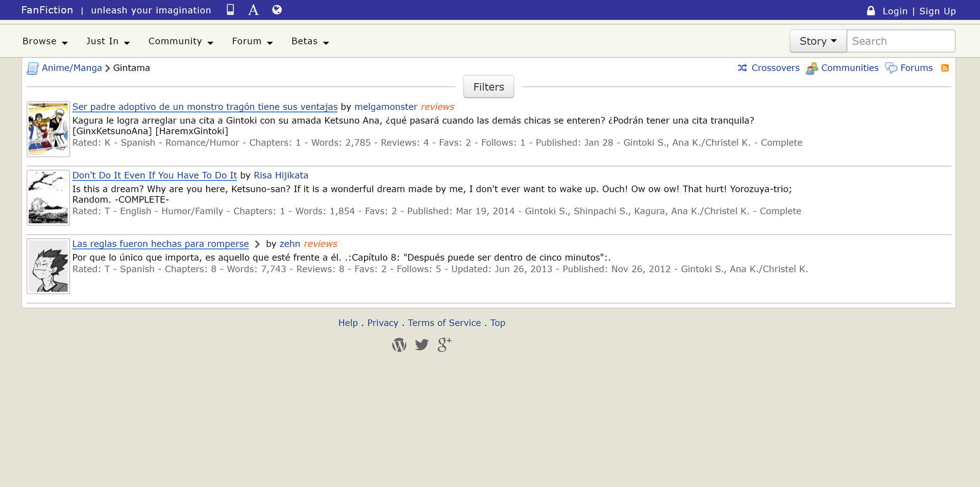
Task: Click the RSS feed icon
Action: pos(945,68)
